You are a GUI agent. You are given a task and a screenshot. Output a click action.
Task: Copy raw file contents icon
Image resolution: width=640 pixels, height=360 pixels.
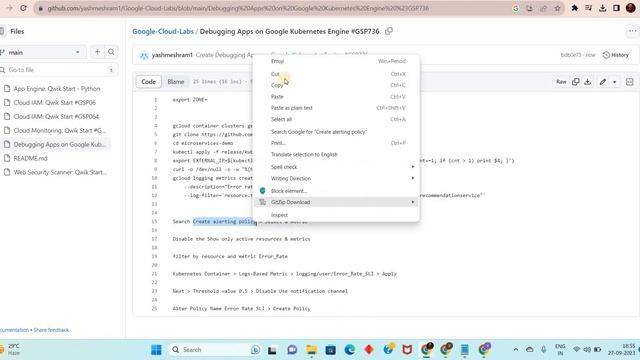coord(576,82)
